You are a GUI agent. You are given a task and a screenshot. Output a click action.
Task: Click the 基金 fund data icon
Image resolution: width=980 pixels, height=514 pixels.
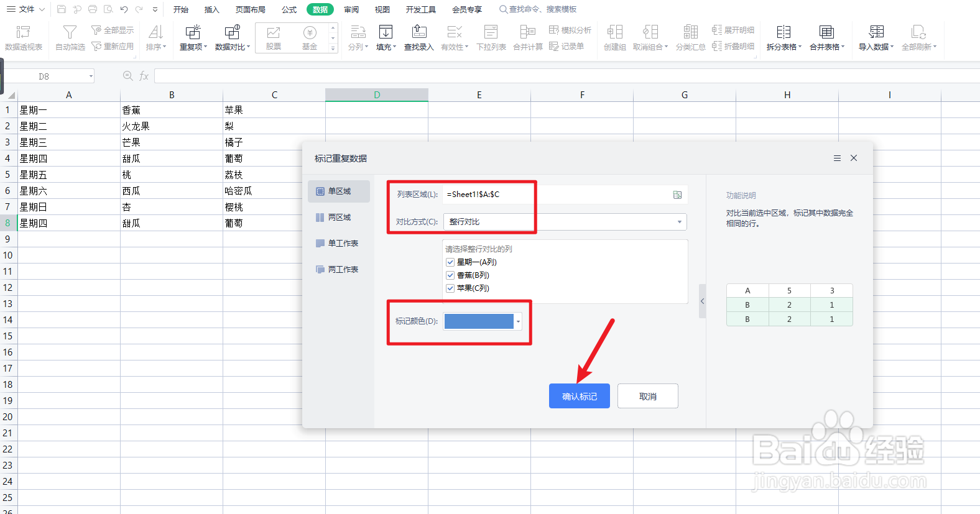(310, 32)
